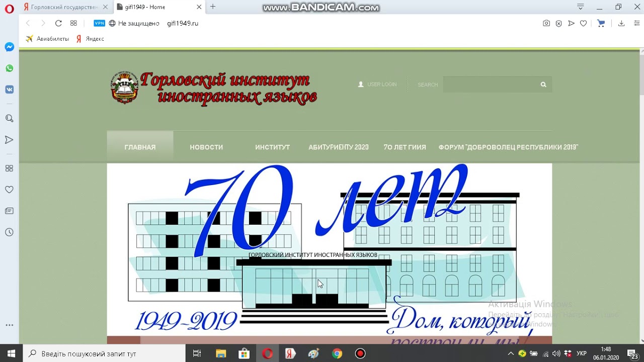This screenshot has height=362, width=644.
Task: Open the Авиабилеты bookmark
Action: (x=47, y=39)
